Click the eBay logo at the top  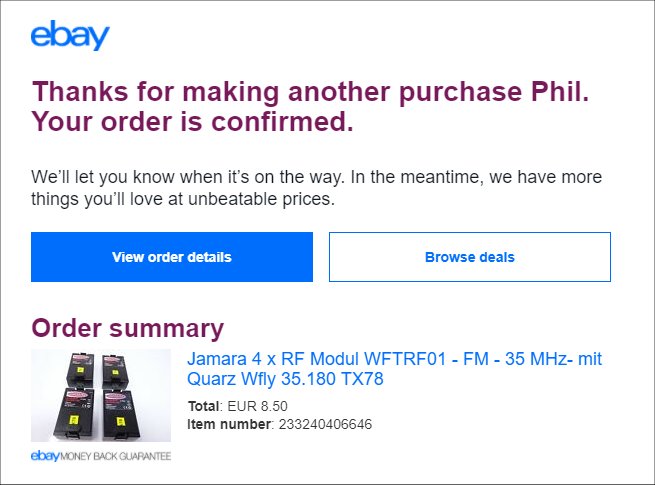(69, 37)
